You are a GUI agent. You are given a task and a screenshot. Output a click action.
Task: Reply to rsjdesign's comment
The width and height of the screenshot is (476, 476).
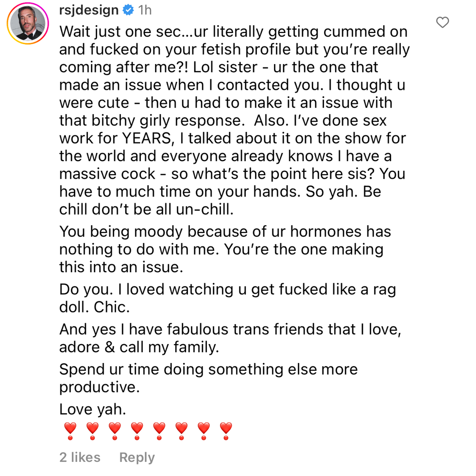pos(137,457)
